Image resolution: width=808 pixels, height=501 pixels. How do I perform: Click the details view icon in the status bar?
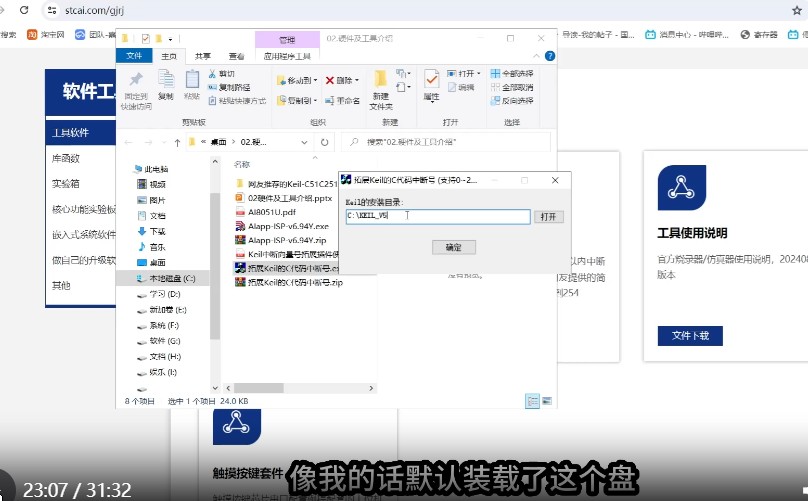[532, 401]
